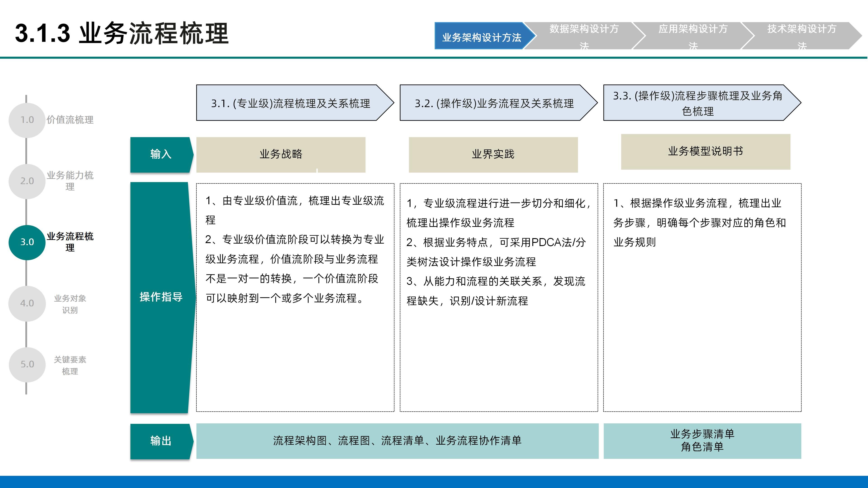
Task: Click the 3.1 专业级流程梳理及关系梳理 arrow
Action: click(295, 103)
